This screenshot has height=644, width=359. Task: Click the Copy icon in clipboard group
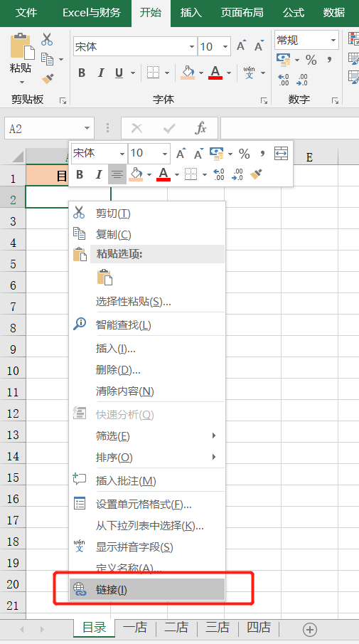click(47, 59)
